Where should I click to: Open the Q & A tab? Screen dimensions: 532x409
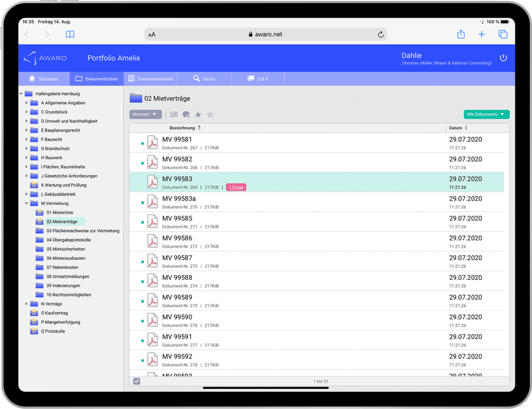[x=258, y=79]
